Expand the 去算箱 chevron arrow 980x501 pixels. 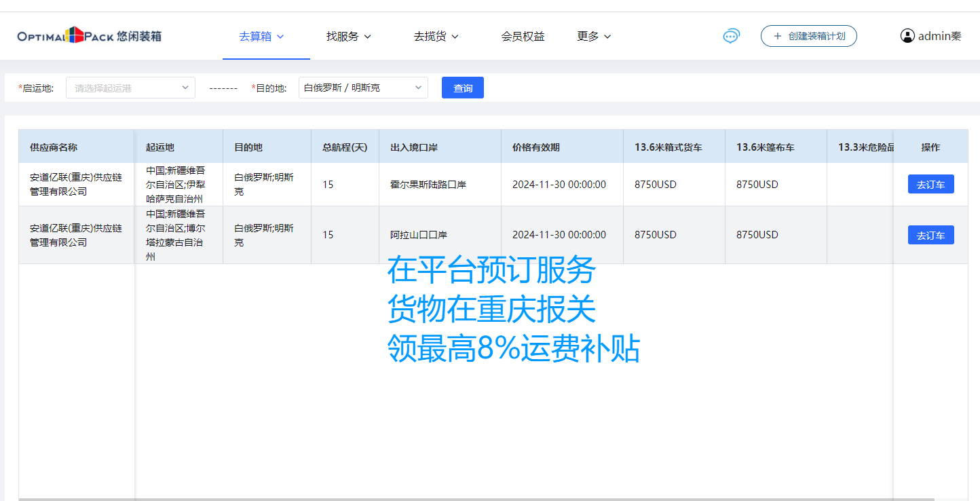tap(280, 37)
